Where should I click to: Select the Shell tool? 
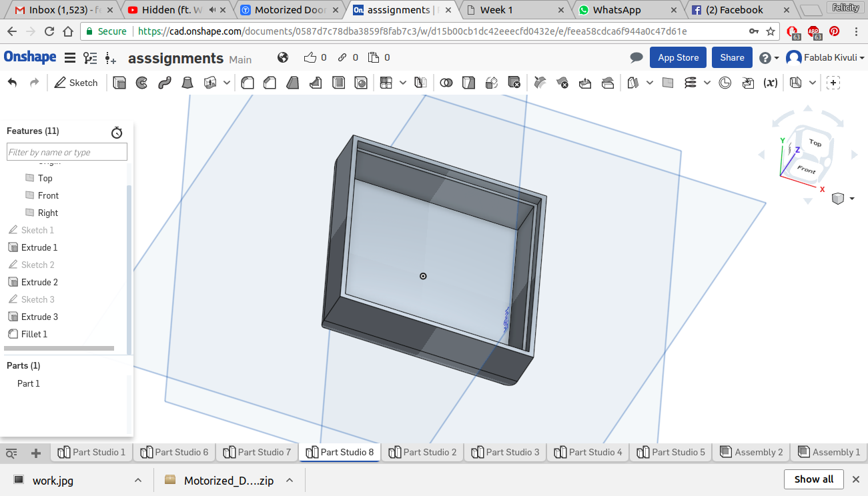coord(338,83)
